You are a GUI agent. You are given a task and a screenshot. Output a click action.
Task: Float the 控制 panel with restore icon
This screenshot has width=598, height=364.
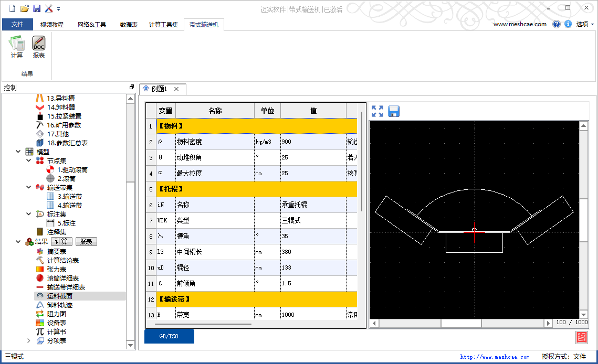[x=132, y=87]
